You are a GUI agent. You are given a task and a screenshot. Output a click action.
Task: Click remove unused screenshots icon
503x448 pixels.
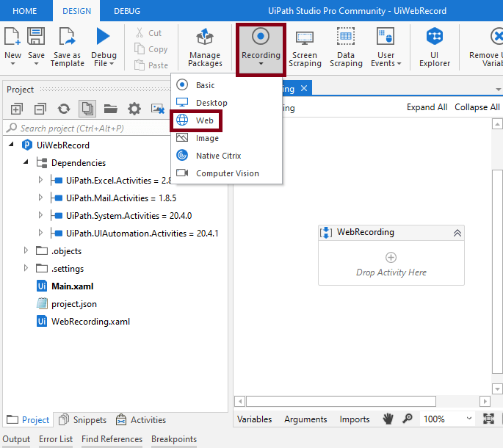click(158, 109)
